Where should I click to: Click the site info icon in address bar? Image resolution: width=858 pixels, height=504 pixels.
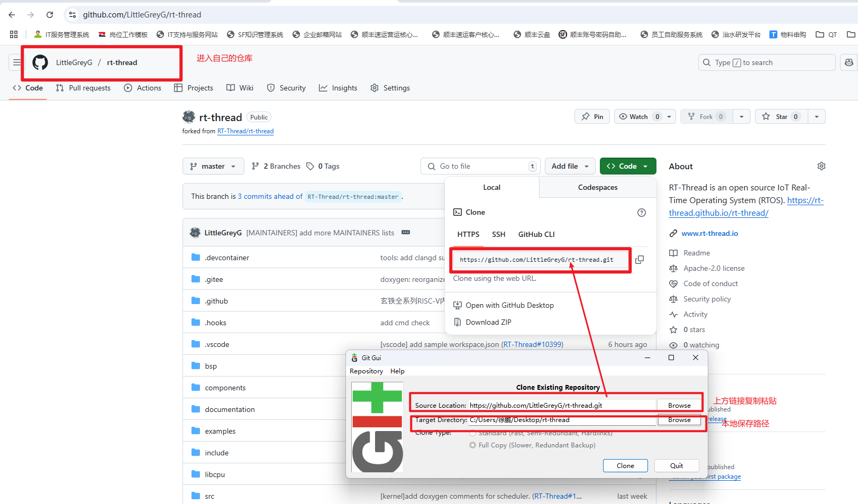(72, 15)
